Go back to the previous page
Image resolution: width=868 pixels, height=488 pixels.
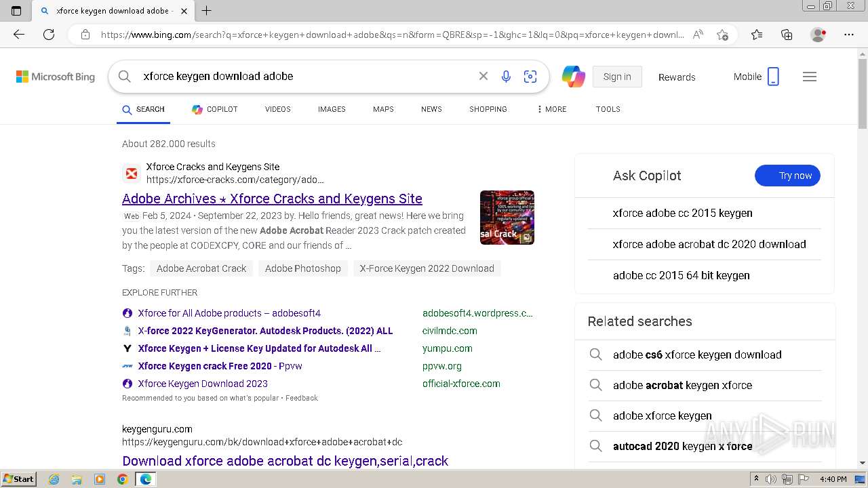[x=19, y=35]
